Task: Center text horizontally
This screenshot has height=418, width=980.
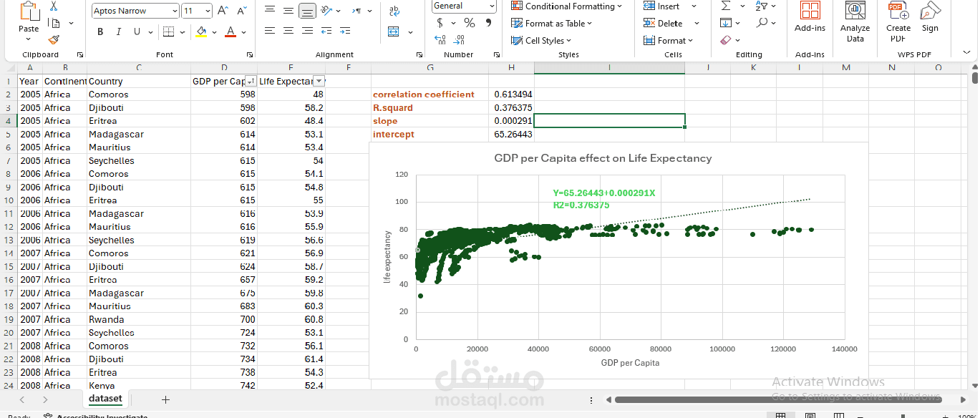Action: pos(288,31)
